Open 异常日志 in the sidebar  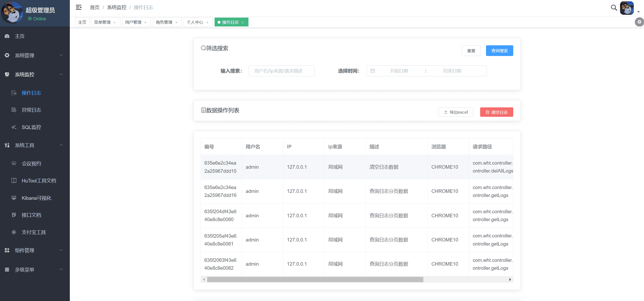pyautogui.click(x=31, y=110)
